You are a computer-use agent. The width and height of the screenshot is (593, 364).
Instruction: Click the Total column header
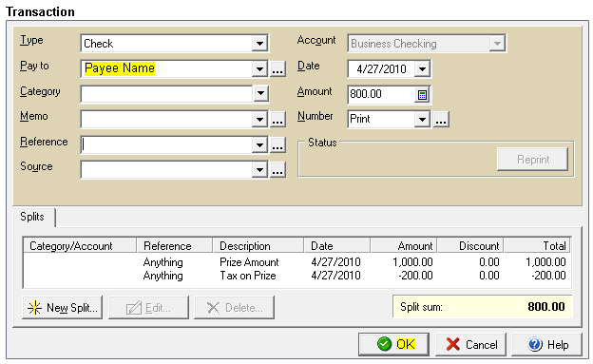537,246
